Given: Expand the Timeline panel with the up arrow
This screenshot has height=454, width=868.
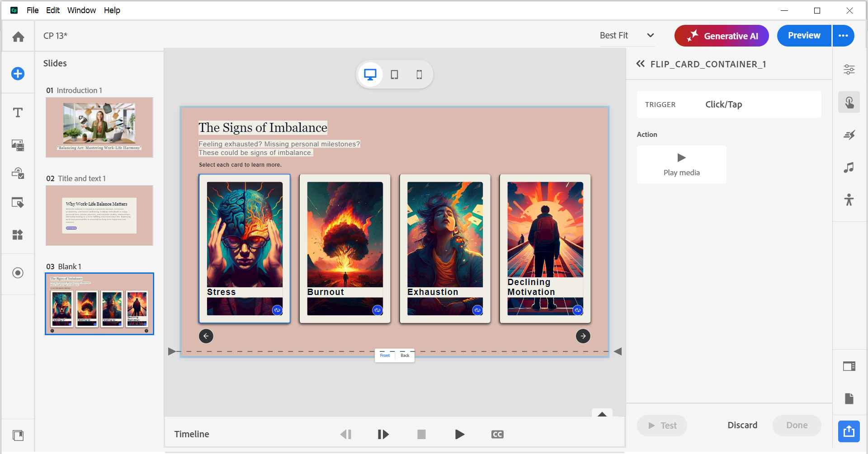Looking at the screenshot, I should click(x=602, y=414).
